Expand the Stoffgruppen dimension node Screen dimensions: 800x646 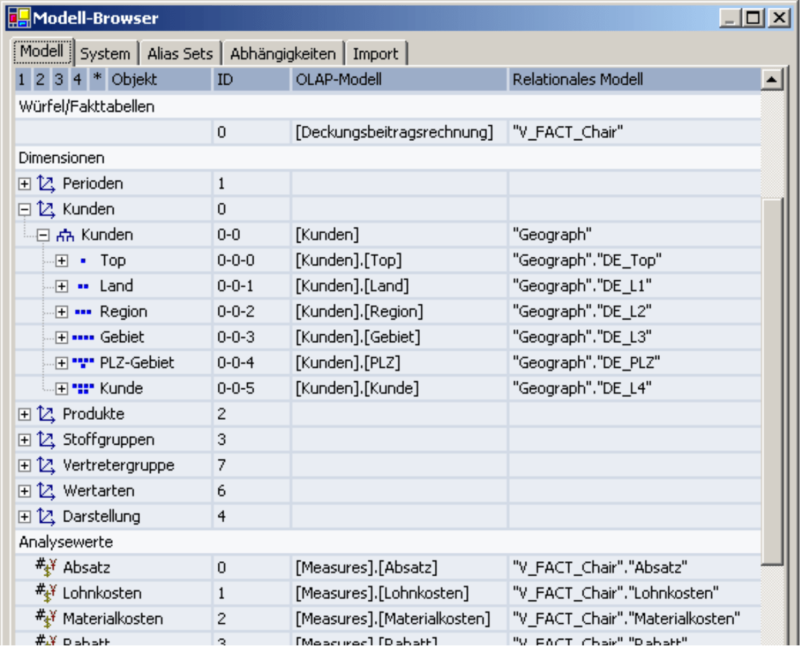click(x=24, y=440)
